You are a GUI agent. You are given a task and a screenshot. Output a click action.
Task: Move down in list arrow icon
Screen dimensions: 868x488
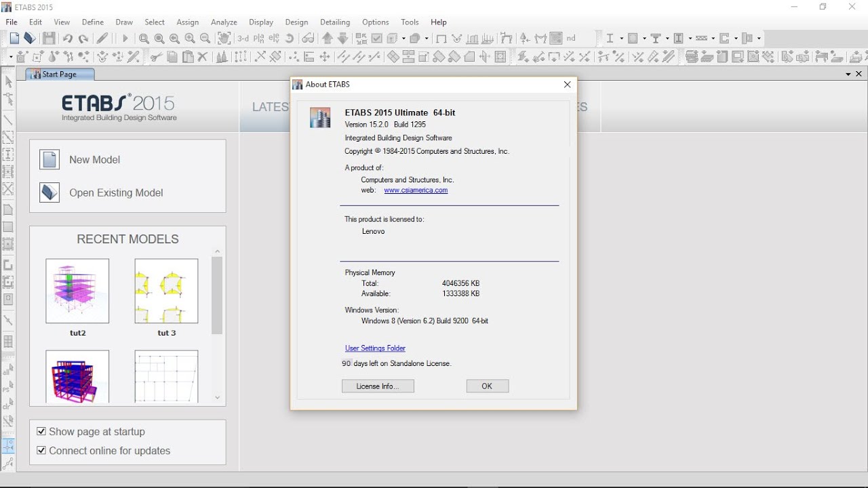point(343,39)
